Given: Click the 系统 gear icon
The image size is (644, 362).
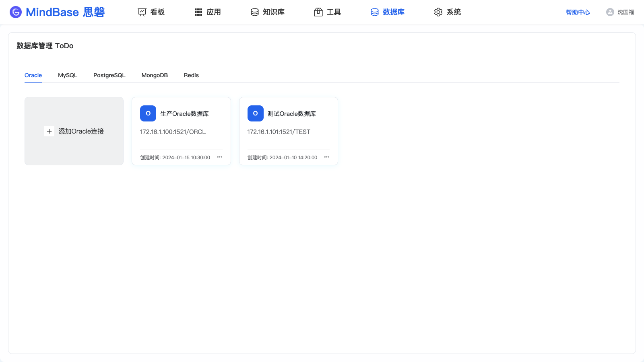Looking at the screenshot, I should tap(438, 12).
